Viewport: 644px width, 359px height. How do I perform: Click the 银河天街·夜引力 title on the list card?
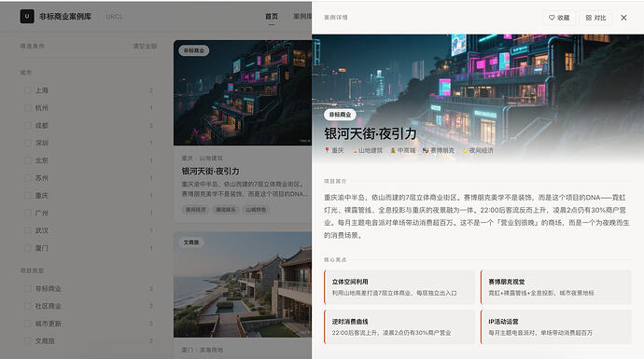coord(210,171)
